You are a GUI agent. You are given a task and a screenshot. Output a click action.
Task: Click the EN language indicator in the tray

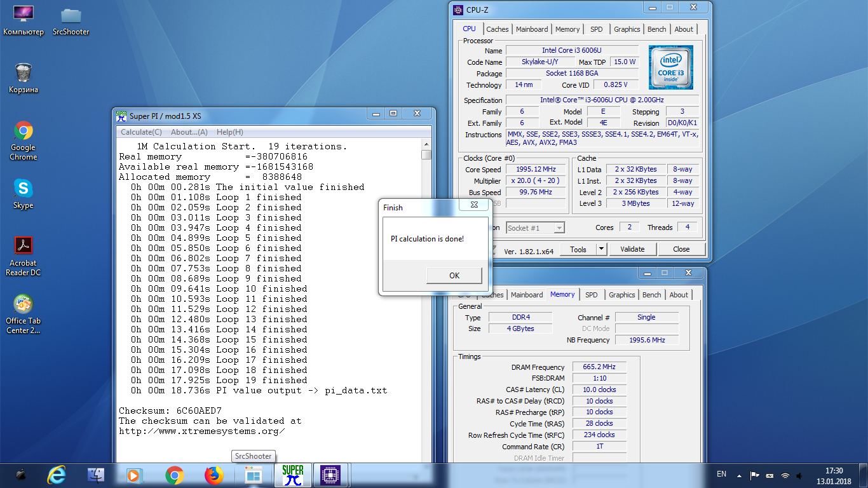(x=721, y=474)
